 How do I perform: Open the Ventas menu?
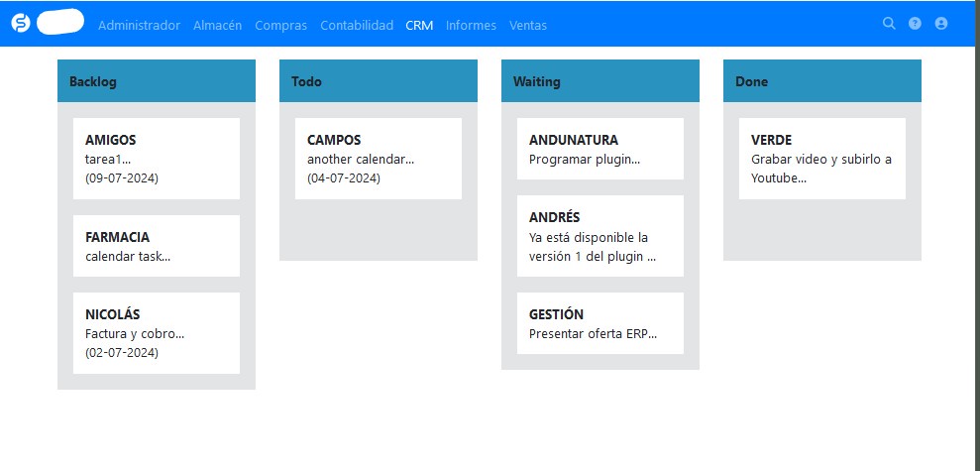528,26
